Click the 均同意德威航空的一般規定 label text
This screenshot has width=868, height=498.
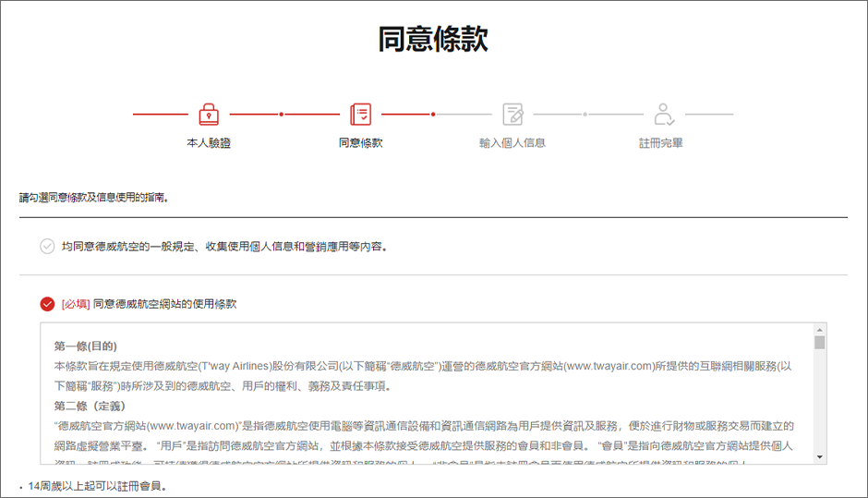click(x=223, y=247)
